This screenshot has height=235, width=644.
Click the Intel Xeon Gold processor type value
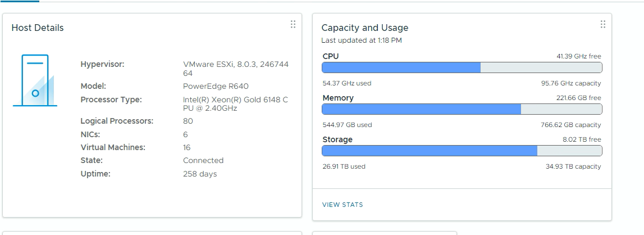pyautogui.click(x=235, y=104)
